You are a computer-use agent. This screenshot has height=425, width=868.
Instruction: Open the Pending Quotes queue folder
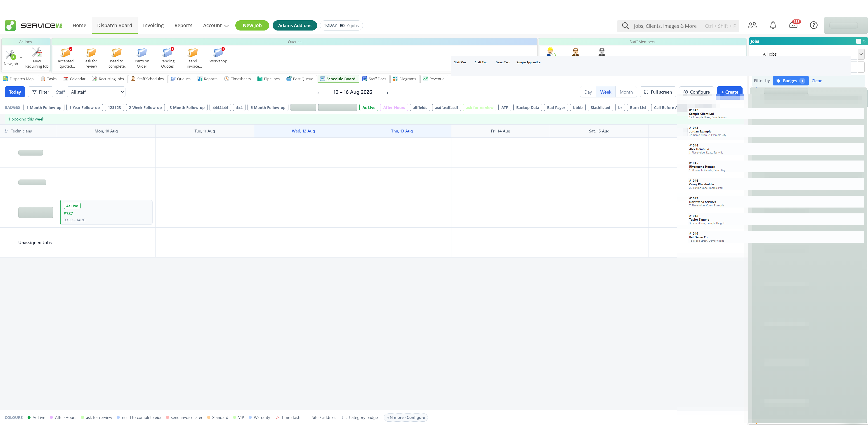pyautogui.click(x=167, y=58)
